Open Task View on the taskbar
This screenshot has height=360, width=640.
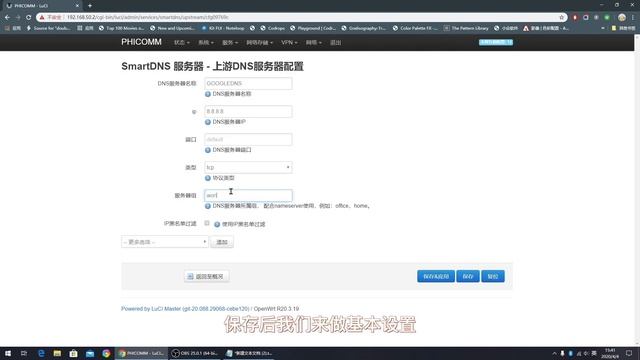click(24, 353)
